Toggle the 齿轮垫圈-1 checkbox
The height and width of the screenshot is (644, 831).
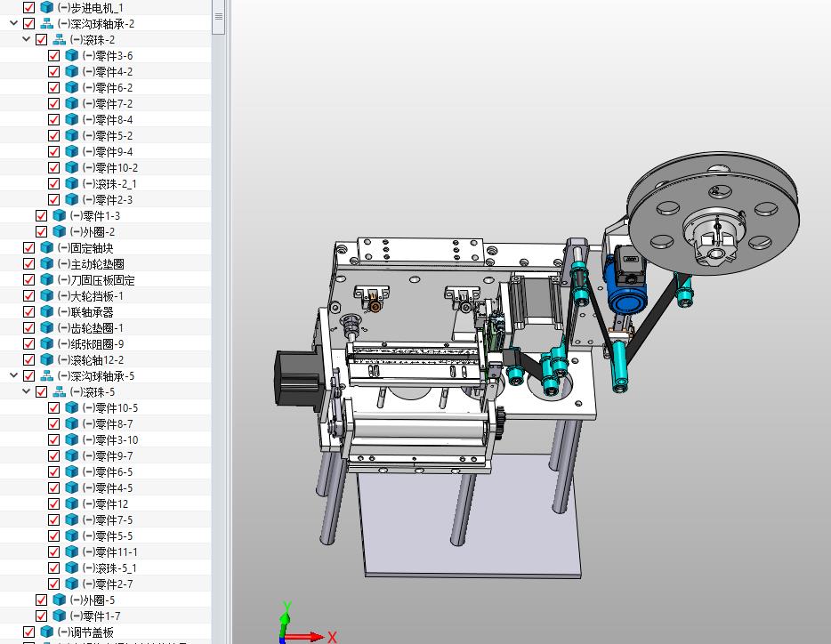pyautogui.click(x=29, y=327)
